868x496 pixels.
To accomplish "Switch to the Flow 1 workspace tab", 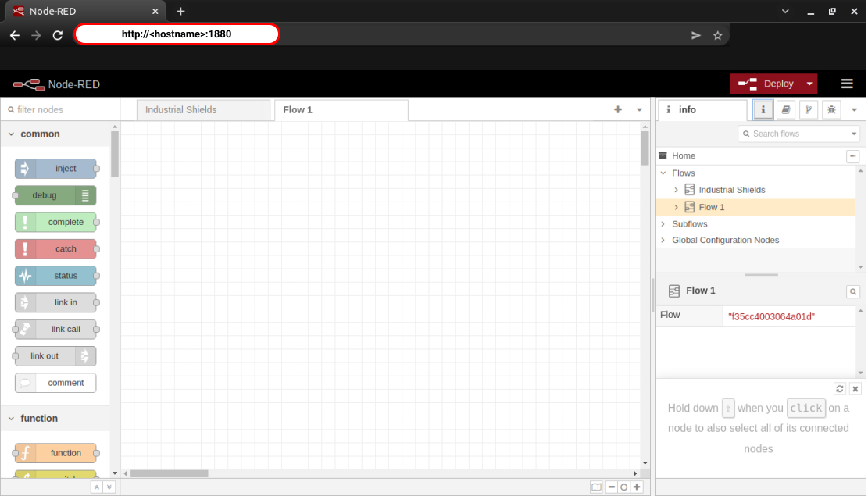I will point(341,109).
